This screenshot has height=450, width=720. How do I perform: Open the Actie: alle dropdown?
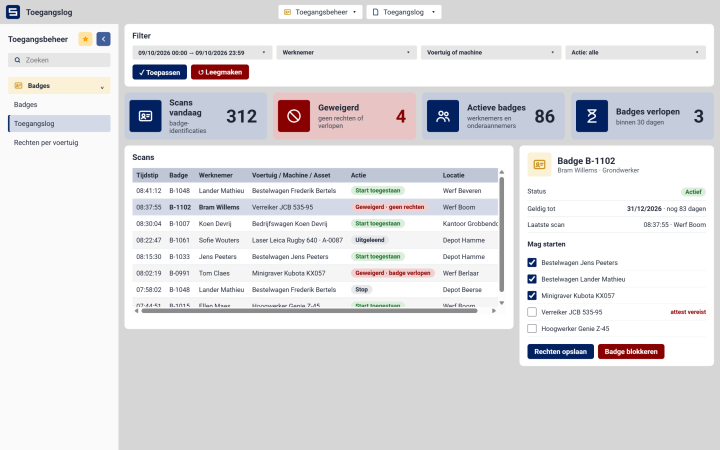(636, 52)
